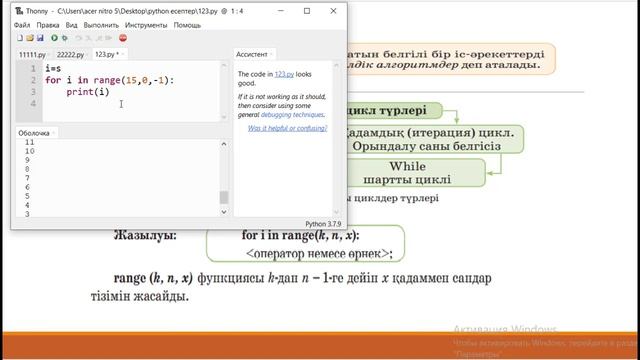Maximize the Thonny window
The height and width of the screenshot is (360, 640).
(x=307, y=11)
